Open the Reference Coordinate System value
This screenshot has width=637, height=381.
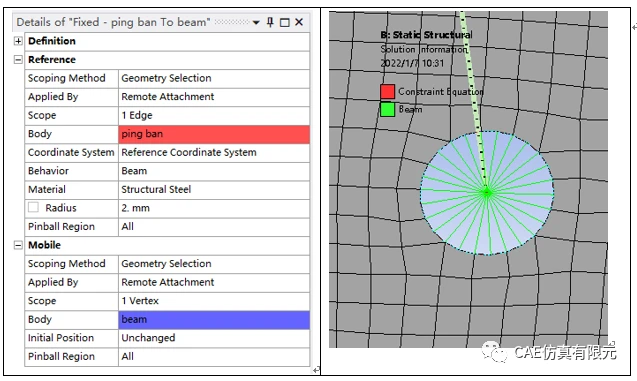(214, 152)
